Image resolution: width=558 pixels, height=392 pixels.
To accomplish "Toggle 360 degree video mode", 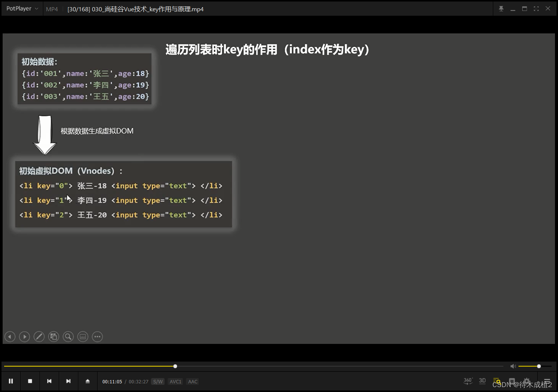I will (468, 381).
